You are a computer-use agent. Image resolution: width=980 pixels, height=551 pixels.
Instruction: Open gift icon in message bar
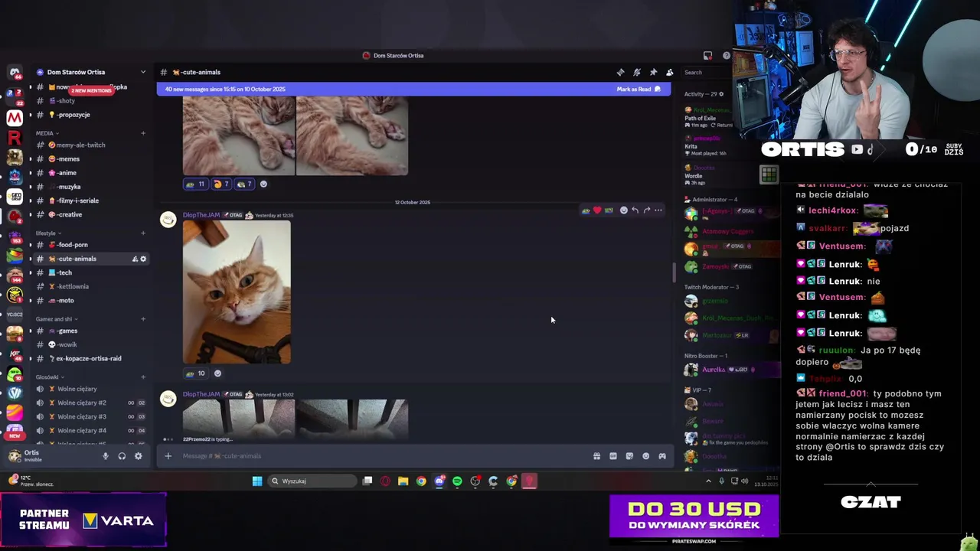[596, 456]
